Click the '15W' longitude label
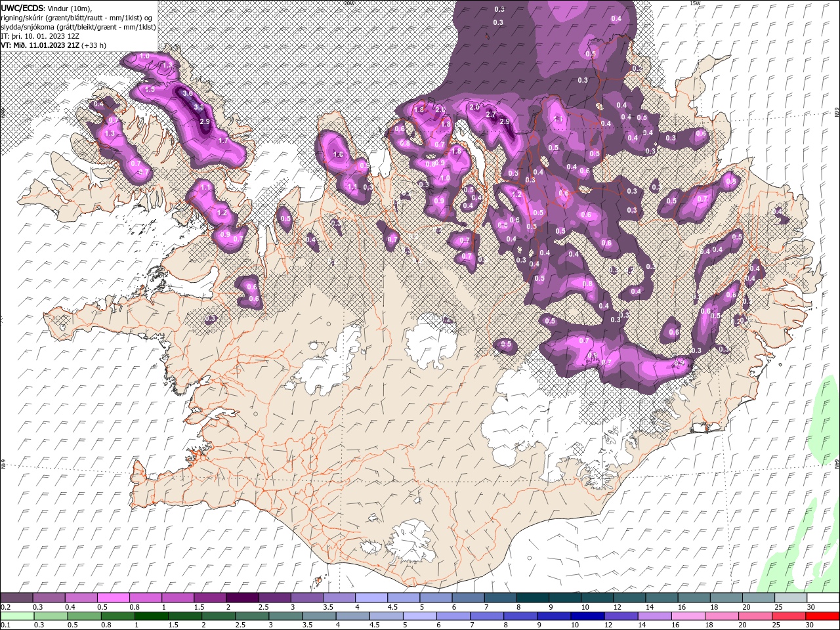Screen dimensions: 840x630 (695, 3)
